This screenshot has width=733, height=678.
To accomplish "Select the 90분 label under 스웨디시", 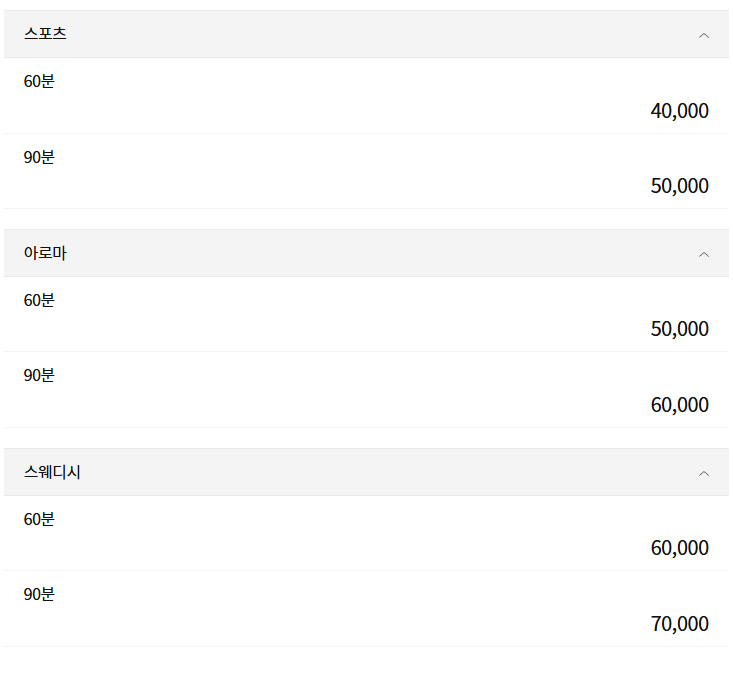I will 39,594.
